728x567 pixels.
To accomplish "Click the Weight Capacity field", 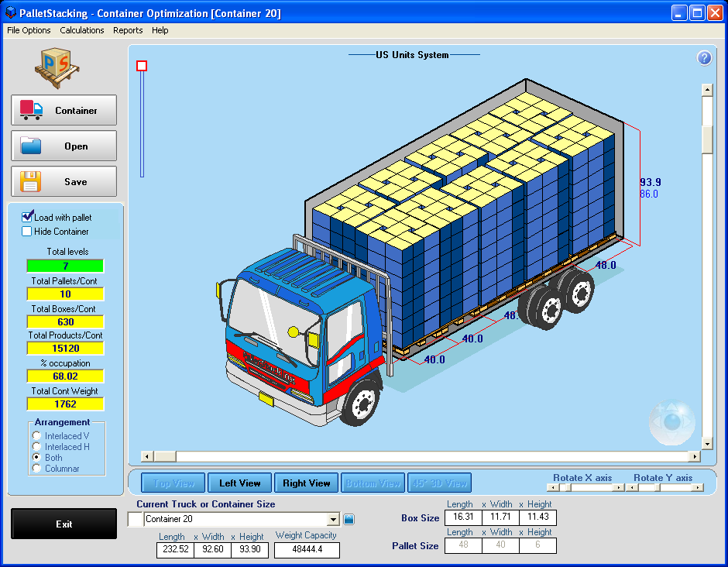I will point(307,550).
